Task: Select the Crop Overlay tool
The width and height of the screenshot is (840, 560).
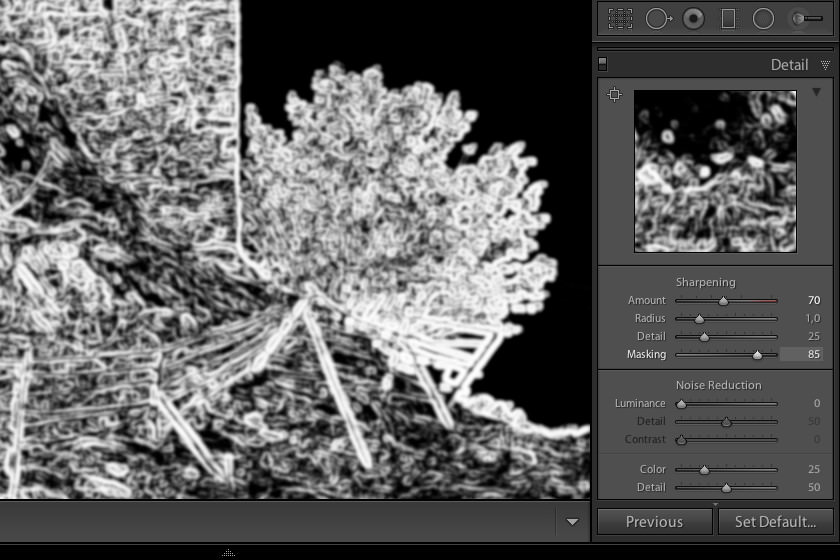Action: 620,19
